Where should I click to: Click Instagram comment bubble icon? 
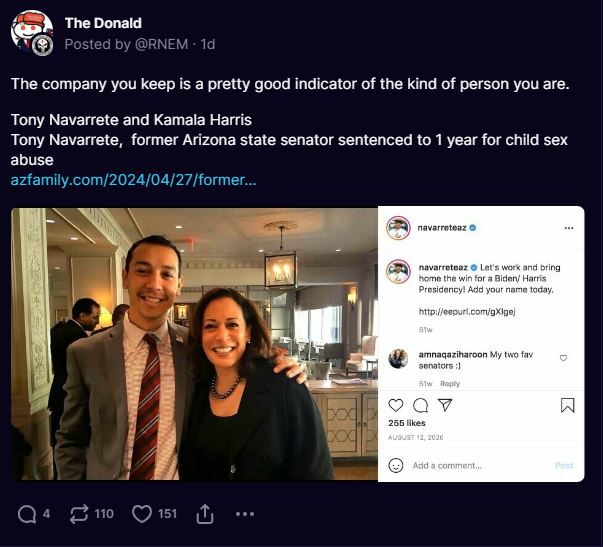420,405
